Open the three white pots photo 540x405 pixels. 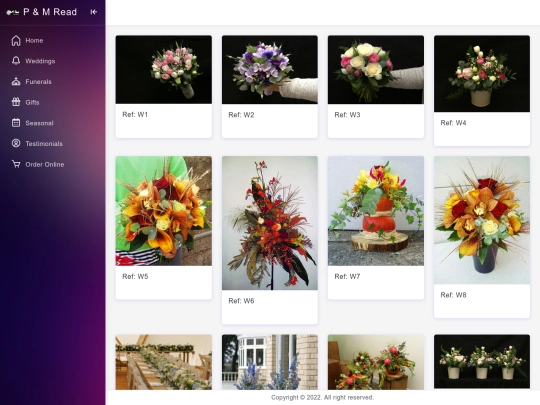[x=482, y=362]
